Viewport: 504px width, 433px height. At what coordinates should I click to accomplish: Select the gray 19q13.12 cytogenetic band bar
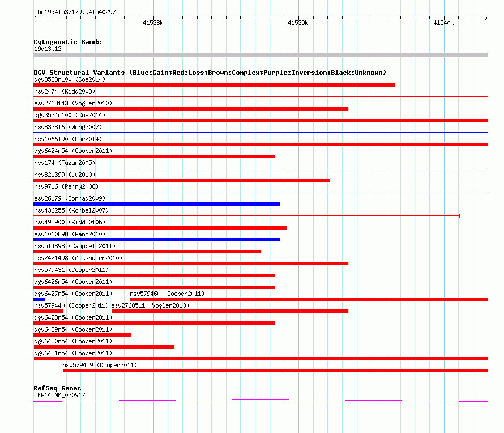[260, 55]
